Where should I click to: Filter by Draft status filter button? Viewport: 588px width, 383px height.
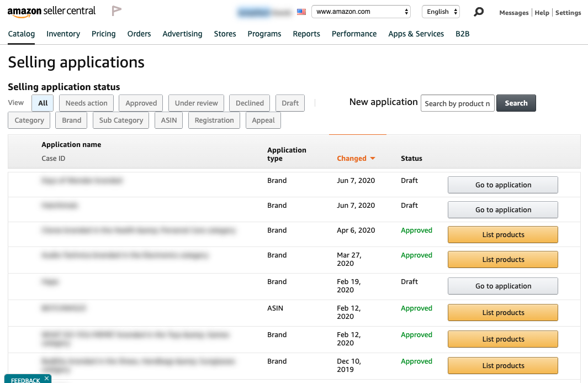point(290,103)
